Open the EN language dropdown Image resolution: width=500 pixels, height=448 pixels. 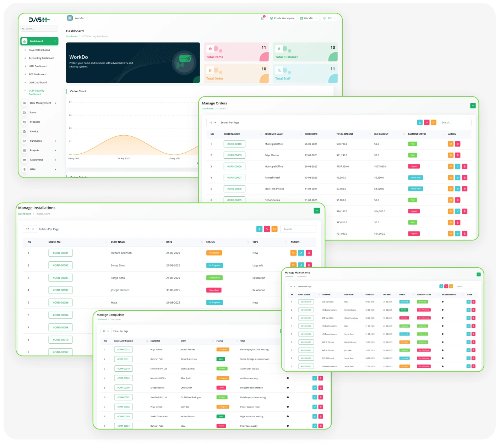tap(329, 18)
